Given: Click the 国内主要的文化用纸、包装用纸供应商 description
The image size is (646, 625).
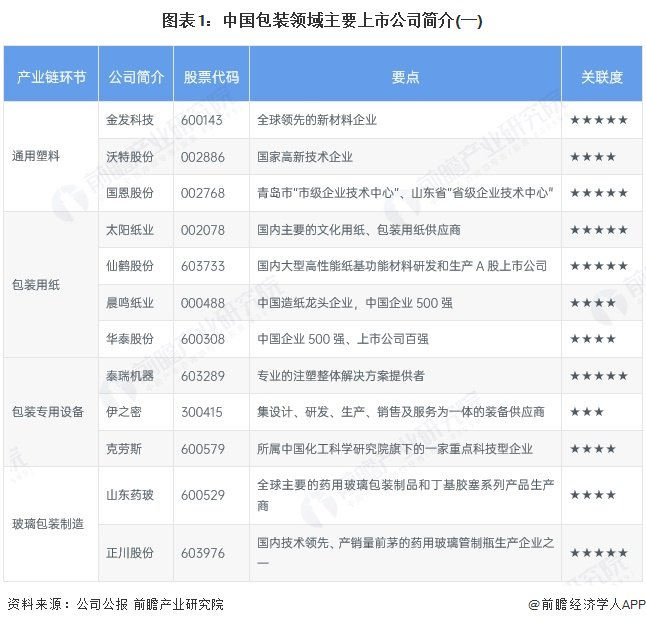Looking at the screenshot, I should tap(358, 229).
